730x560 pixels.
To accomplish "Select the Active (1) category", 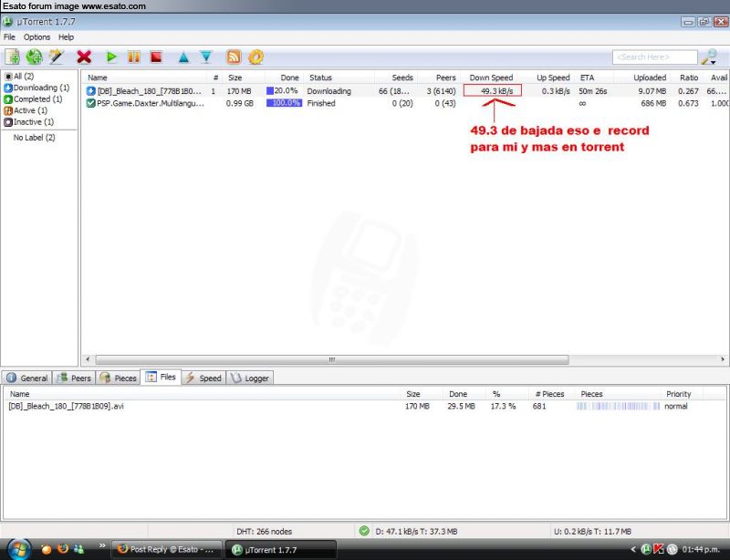I will [26, 110].
